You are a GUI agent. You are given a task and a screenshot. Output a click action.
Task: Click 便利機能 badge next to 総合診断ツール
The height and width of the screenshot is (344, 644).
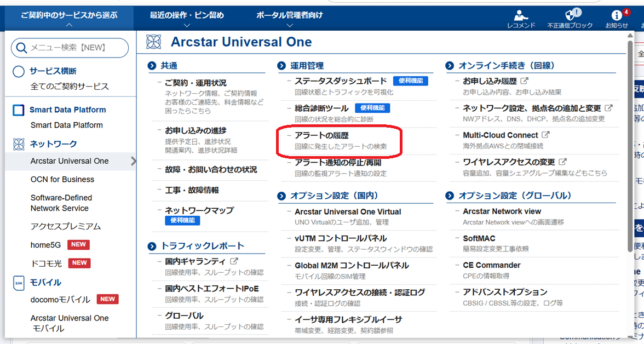tap(372, 108)
